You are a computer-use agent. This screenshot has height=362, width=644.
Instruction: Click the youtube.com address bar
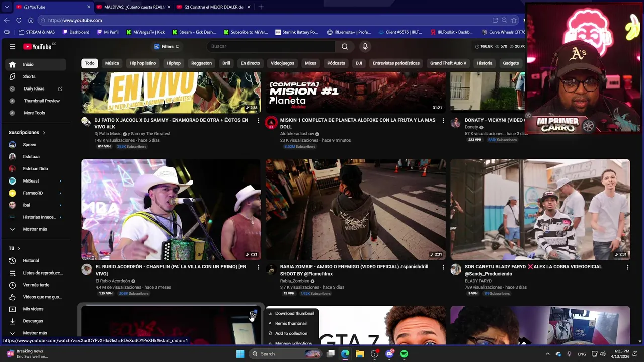267,20
